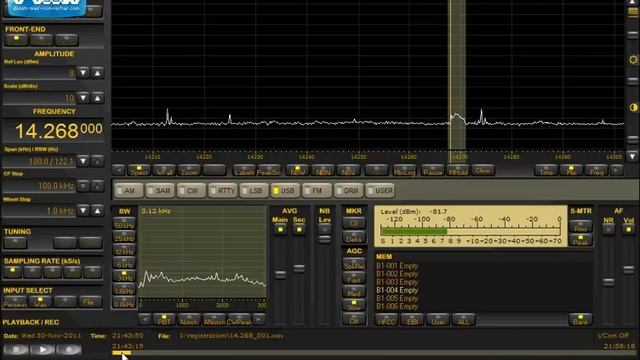Screen dimensions: 640x360
Task: Select the USER demodulation mode
Action: click(380, 191)
